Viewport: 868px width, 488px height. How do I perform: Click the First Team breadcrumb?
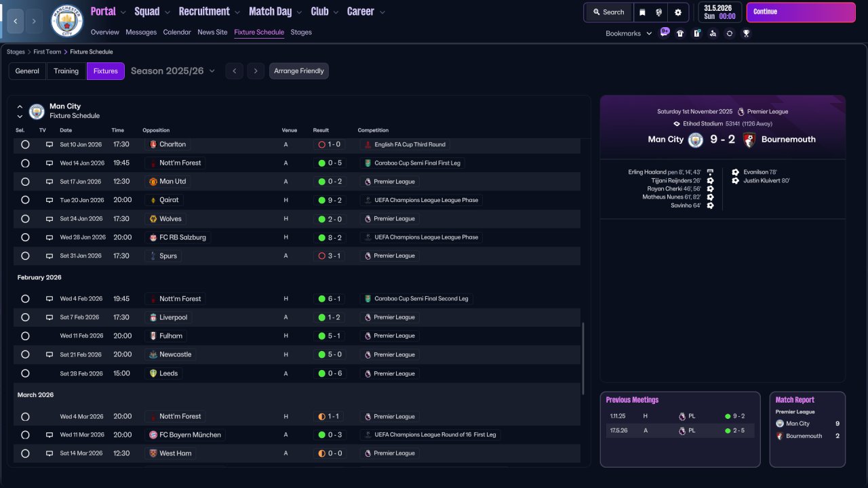[x=47, y=52]
